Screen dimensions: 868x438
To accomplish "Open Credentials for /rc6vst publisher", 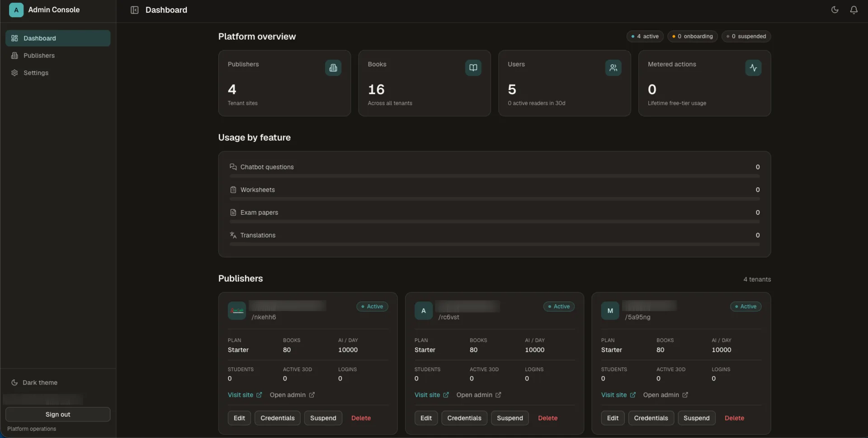I will coord(464,418).
